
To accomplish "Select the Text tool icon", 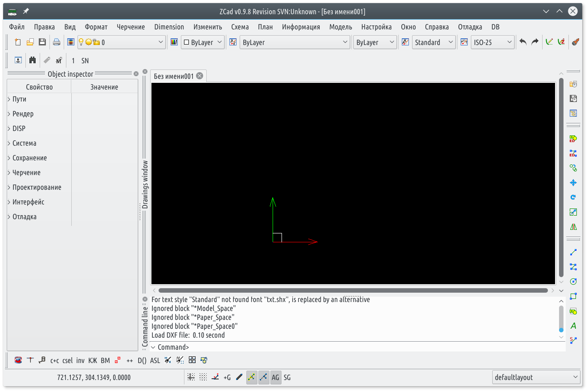I will [x=573, y=326].
